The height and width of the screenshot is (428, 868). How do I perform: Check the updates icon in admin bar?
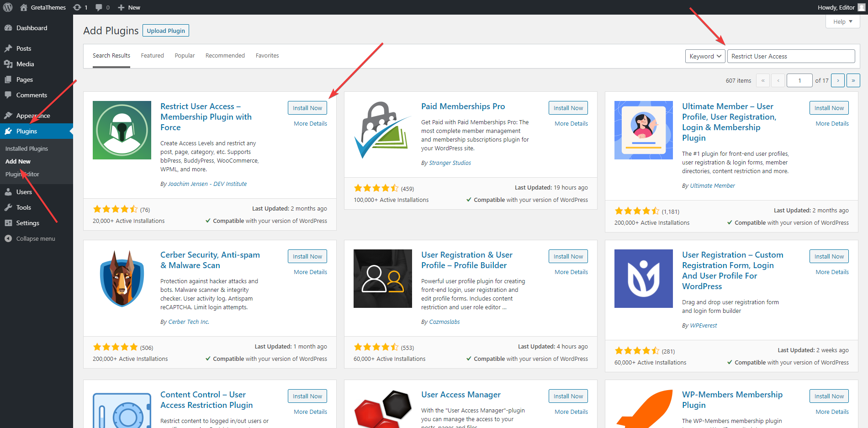point(77,7)
